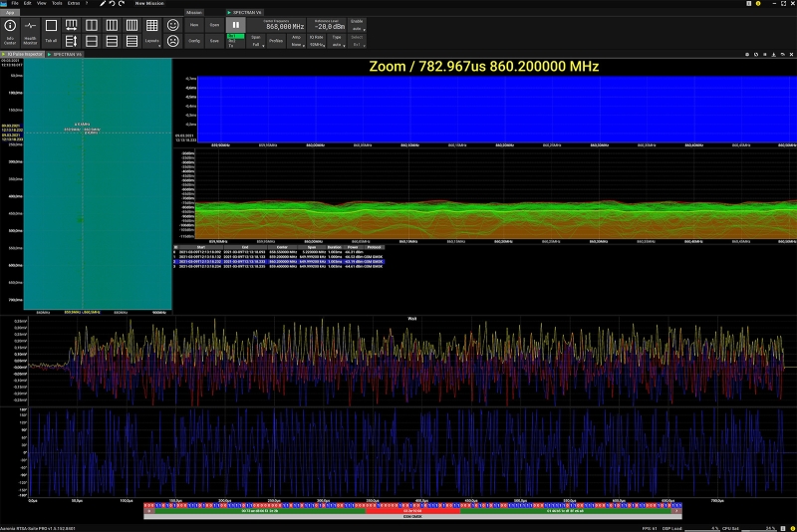Click the New mission button
The height and width of the screenshot is (532, 797).
coord(194,24)
